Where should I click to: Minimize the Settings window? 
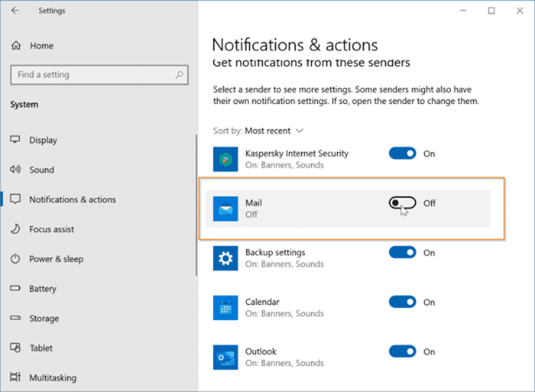pyautogui.click(x=463, y=11)
